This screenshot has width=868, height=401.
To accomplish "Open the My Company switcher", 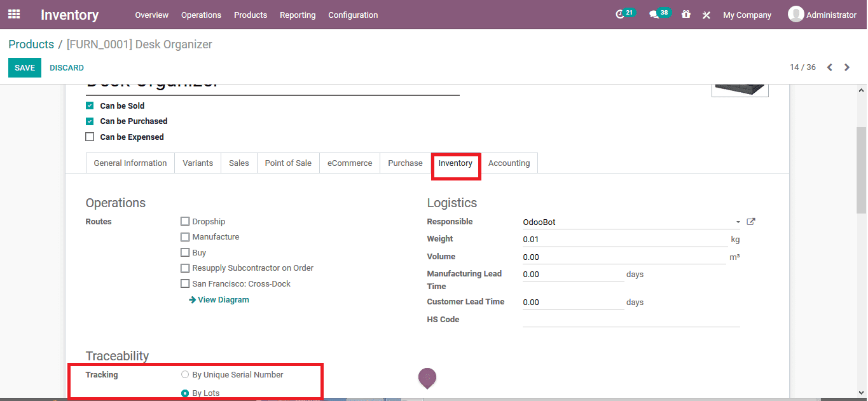I will point(747,15).
